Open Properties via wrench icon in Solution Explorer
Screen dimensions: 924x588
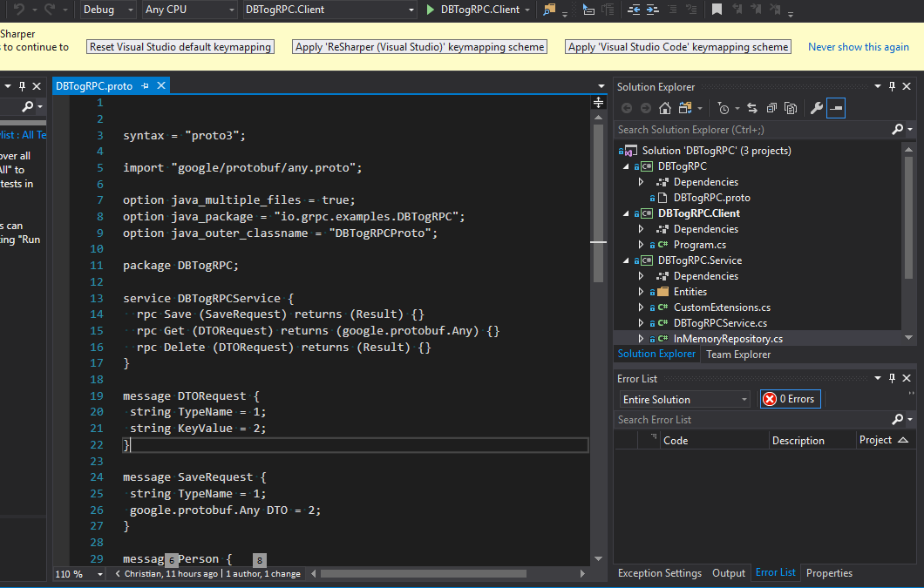[x=816, y=108]
